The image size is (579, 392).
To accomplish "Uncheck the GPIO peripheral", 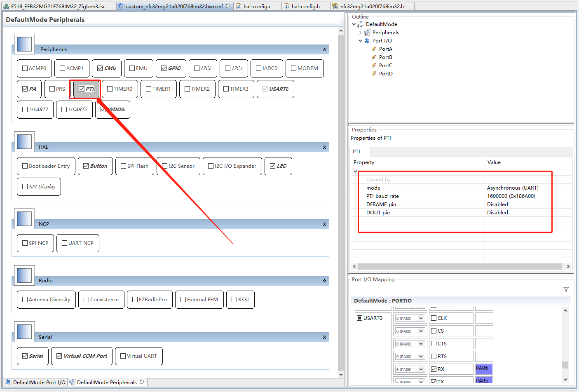I will (164, 68).
